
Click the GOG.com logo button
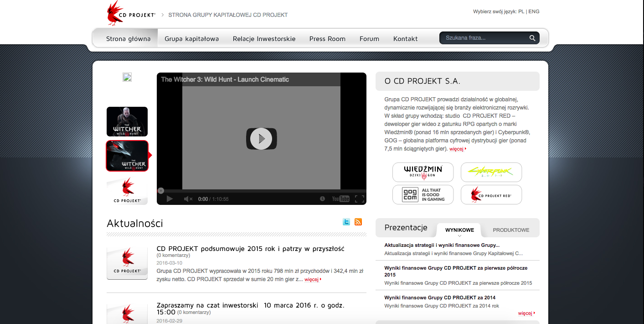pos(422,194)
